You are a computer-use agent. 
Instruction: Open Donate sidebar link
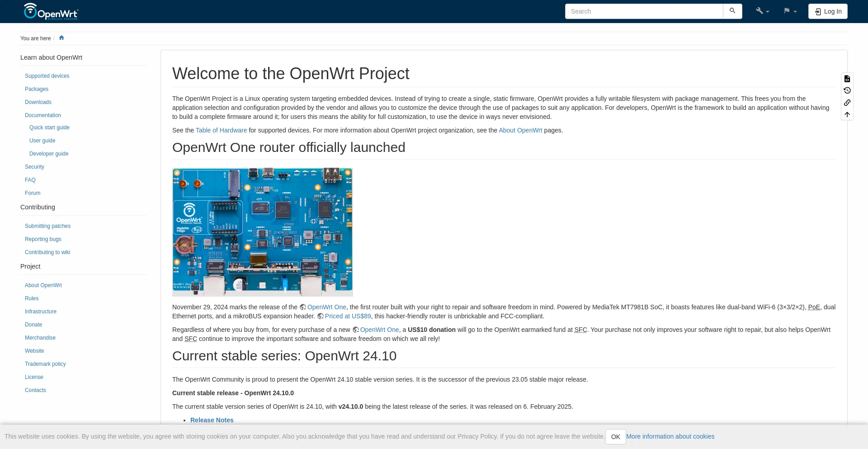(33, 325)
